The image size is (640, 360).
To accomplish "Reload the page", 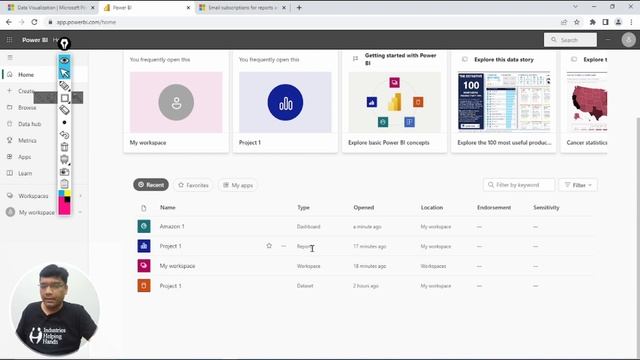I will [34, 22].
